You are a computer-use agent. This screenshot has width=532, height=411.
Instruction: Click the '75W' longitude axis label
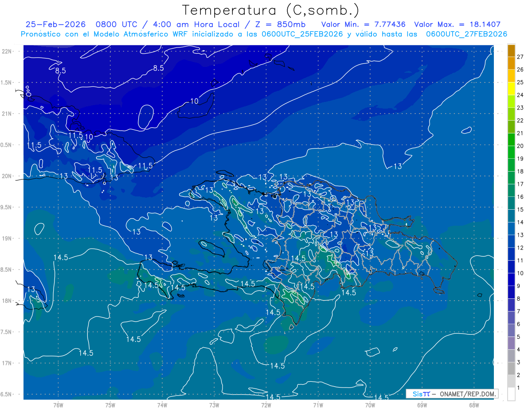tap(110, 405)
